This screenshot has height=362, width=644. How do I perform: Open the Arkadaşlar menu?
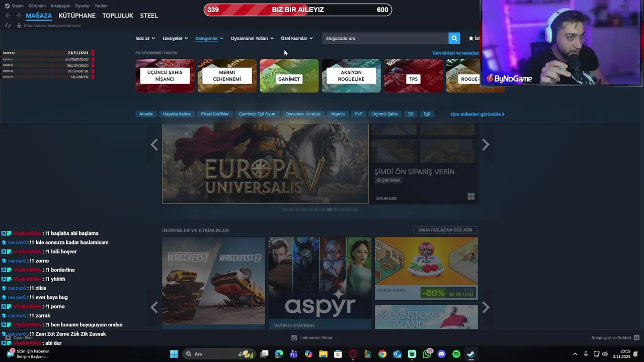(x=60, y=6)
